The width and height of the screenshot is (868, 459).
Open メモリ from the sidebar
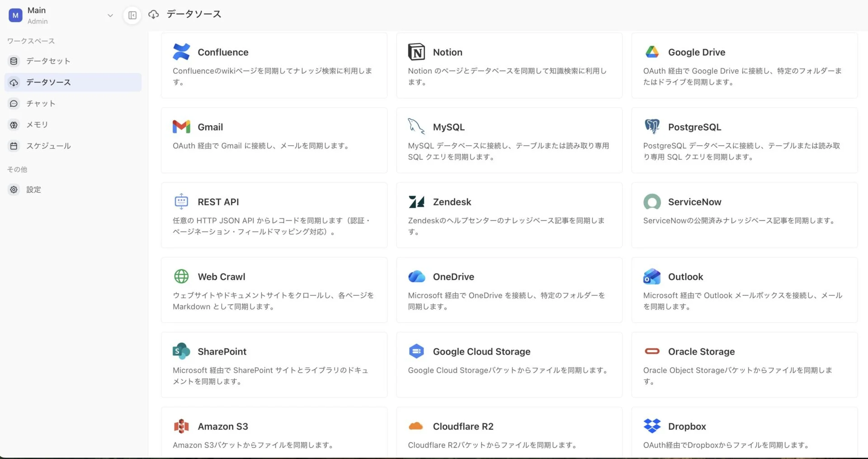click(x=73, y=125)
